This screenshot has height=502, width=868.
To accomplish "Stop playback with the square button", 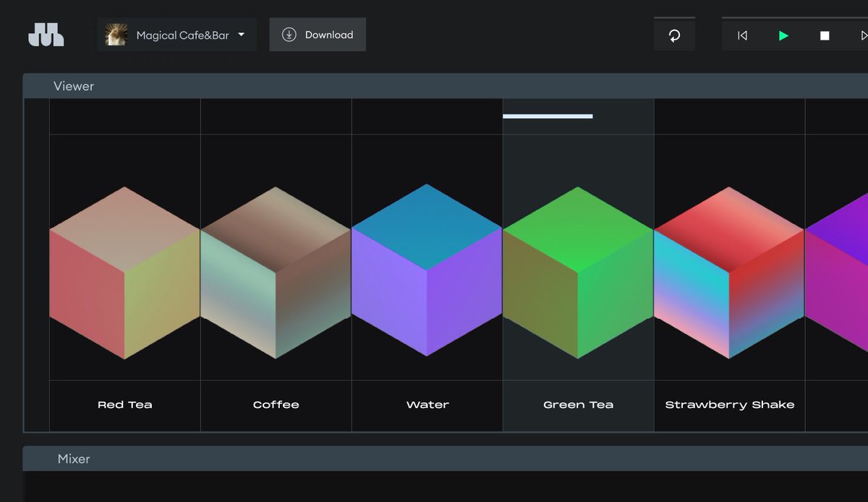I will 825,35.
